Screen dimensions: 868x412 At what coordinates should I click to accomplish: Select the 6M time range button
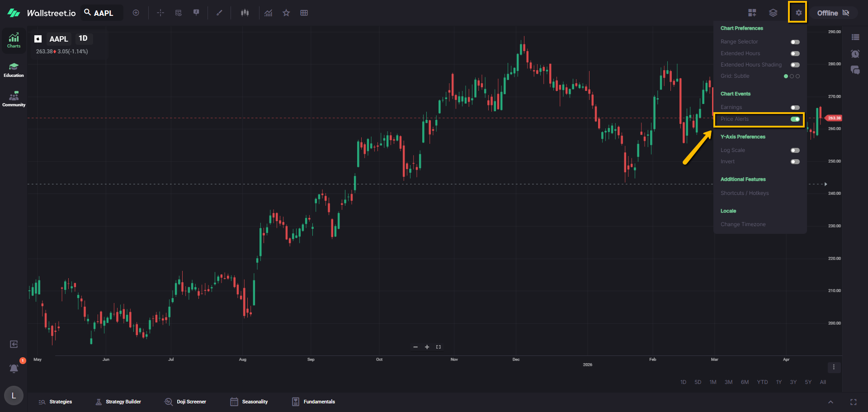click(x=745, y=382)
